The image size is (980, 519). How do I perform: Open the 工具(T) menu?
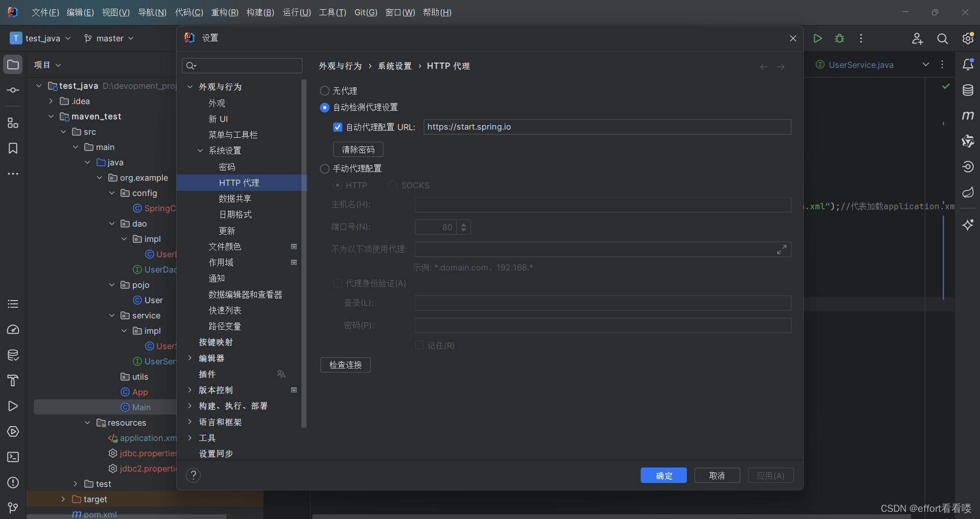[332, 12]
